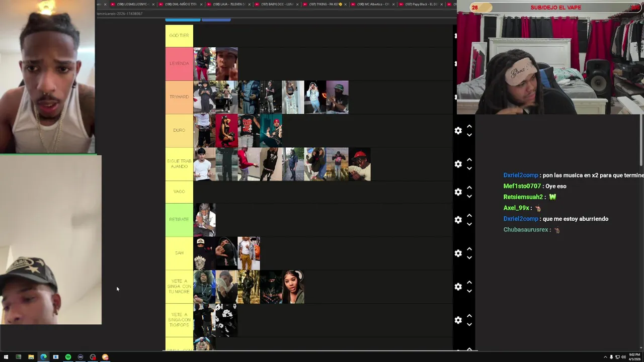Select last thumbnail in VETE A SINGA CON TU MADRE row
Screen dimensions: 644x362
[x=293, y=287]
